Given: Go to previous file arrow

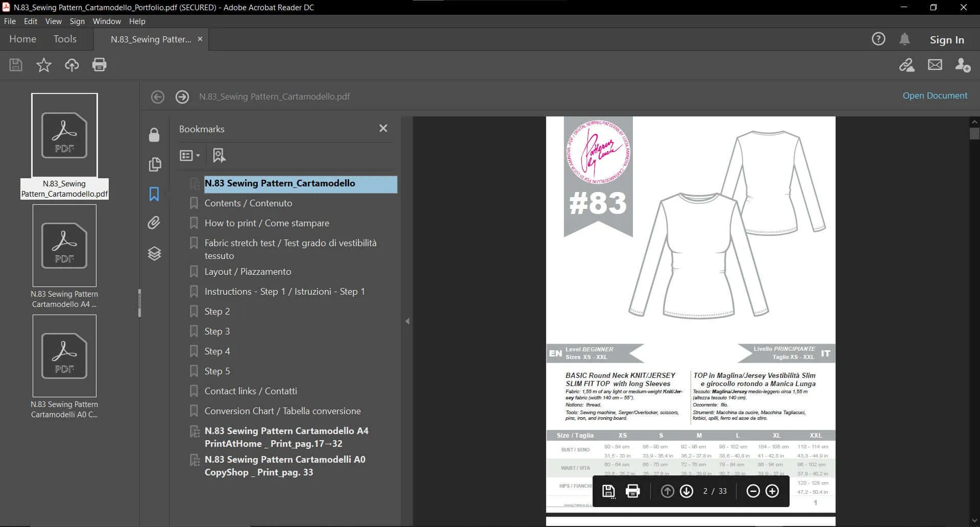Looking at the screenshot, I should [x=158, y=97].
